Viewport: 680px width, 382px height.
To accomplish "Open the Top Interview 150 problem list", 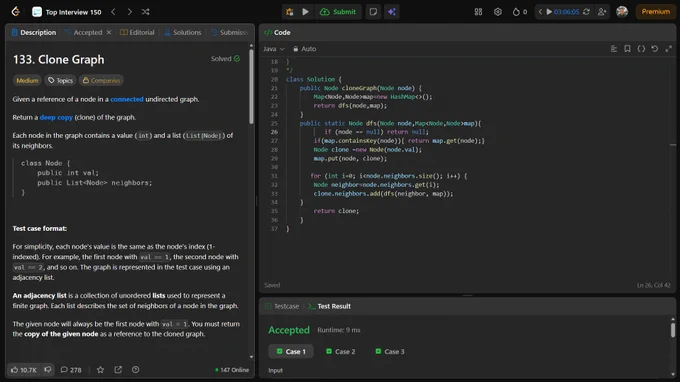I will [x=67, y=12].
